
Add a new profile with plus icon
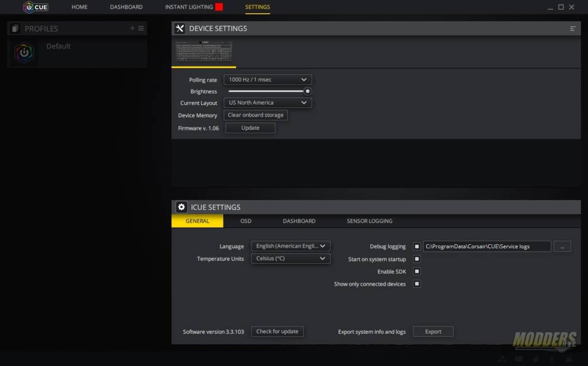coord(132,28)
